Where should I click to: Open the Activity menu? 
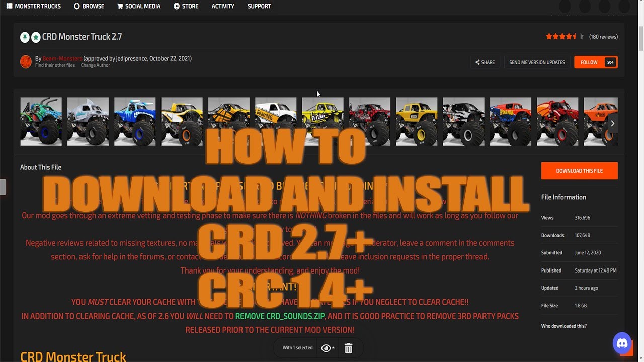(x=223, y=6)
